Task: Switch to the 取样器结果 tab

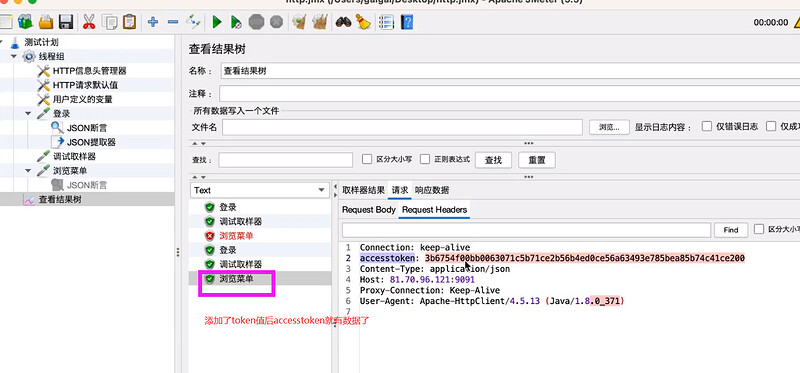Action: pyautogui.click(x=363, y=190)
